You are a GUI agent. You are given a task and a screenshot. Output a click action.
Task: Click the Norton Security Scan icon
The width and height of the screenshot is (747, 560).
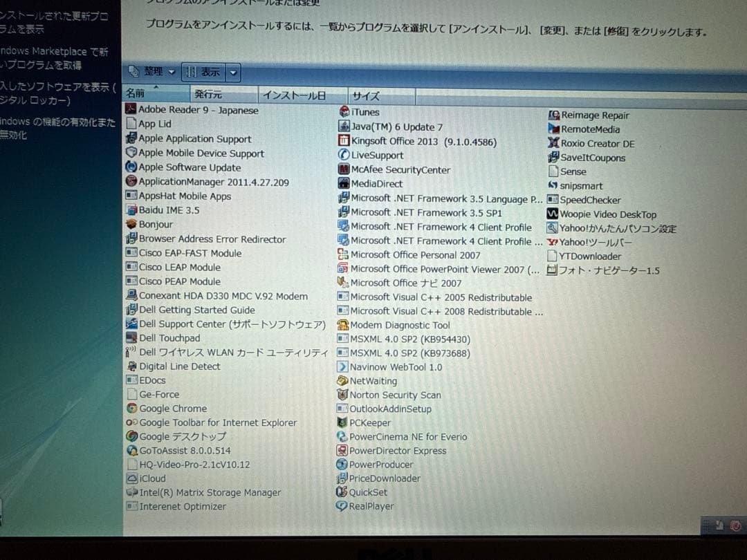[x=342, y=394]
